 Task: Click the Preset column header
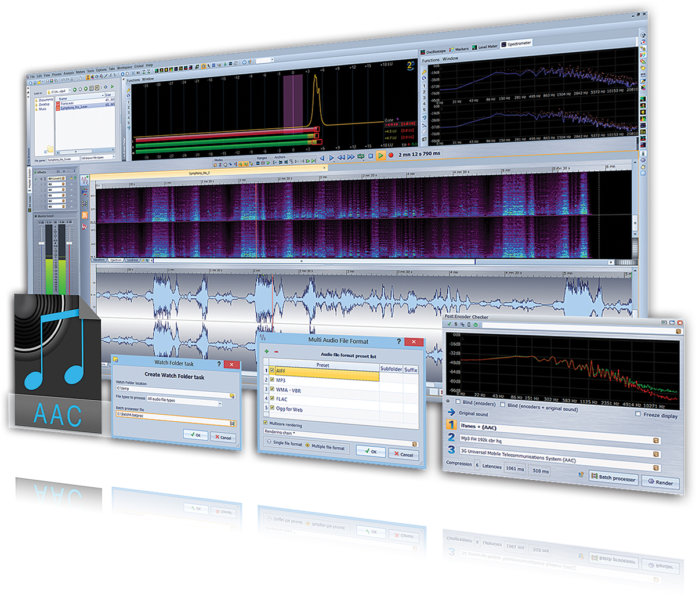point(323,364)
